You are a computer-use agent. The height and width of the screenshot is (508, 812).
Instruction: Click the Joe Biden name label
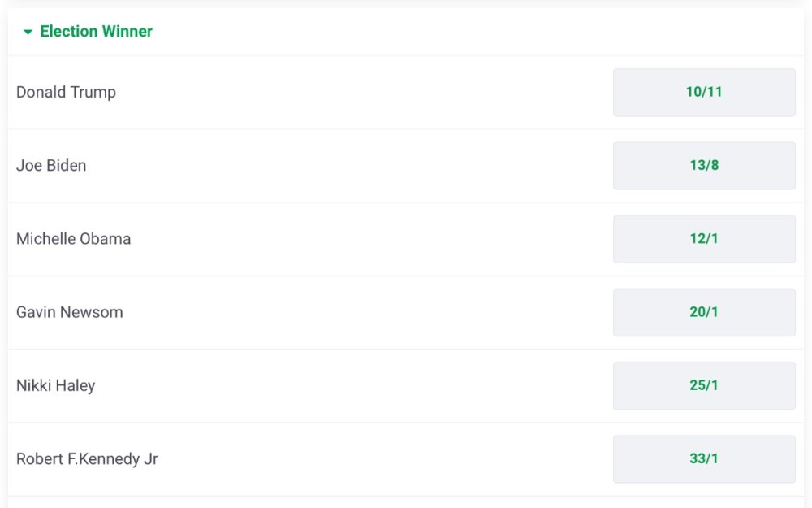click(x=51, y=166)
